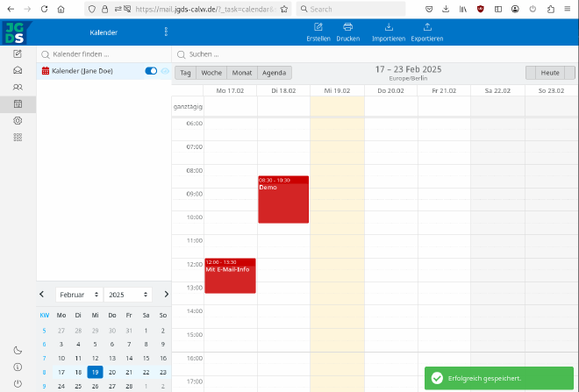Click the browser back arrow
The image size is (579, 392).
click(11, 9)
